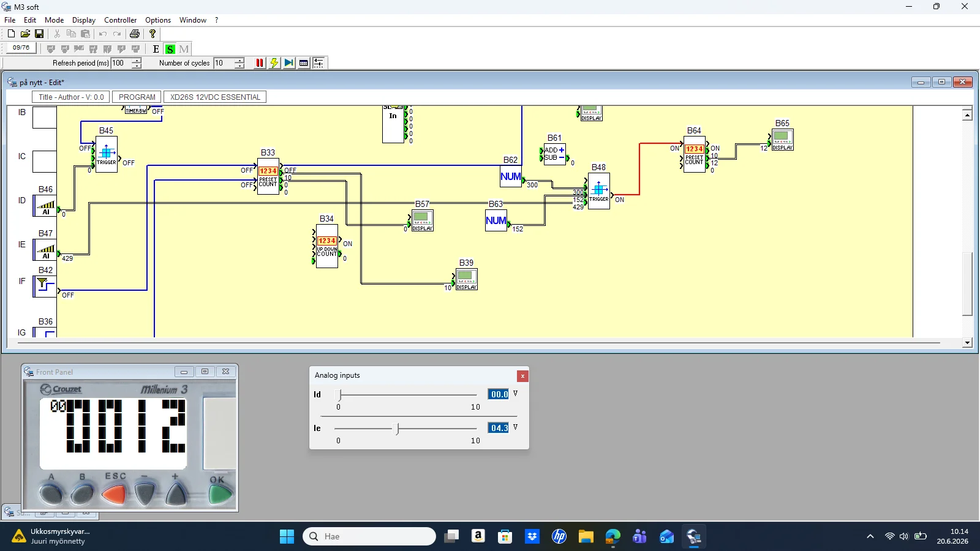Click the PROGRAM button
This screenshot has height=551, width=980.
click(x=137, y=97)
